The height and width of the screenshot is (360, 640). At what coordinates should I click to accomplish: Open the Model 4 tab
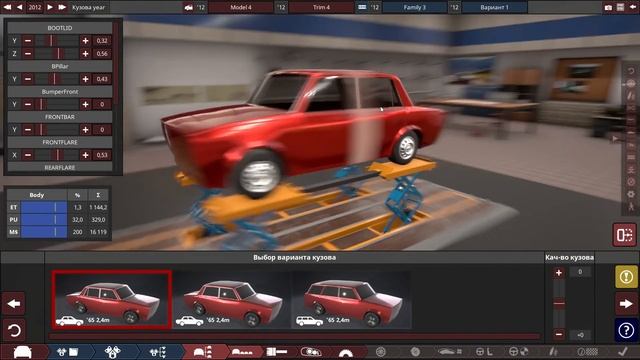click(241, 7)
